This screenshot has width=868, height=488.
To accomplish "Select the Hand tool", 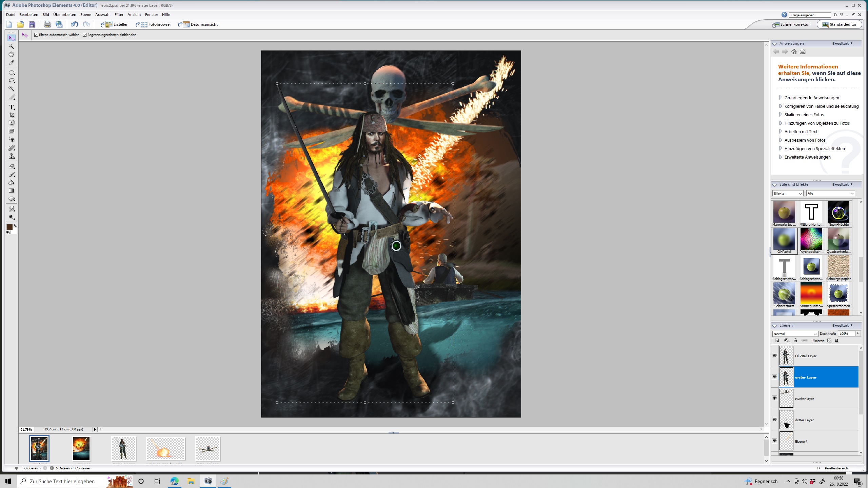I will pyautogui.click(x=12, y=55).
